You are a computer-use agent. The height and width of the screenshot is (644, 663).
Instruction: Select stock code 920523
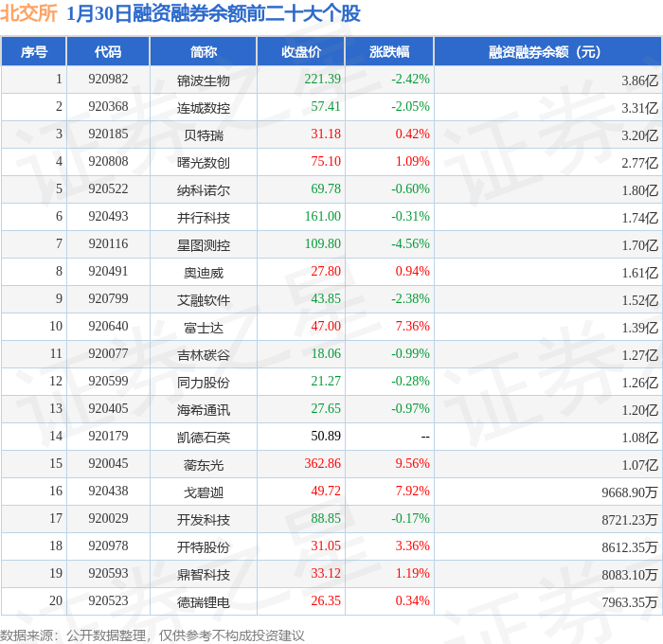click(x=108, y=601)
